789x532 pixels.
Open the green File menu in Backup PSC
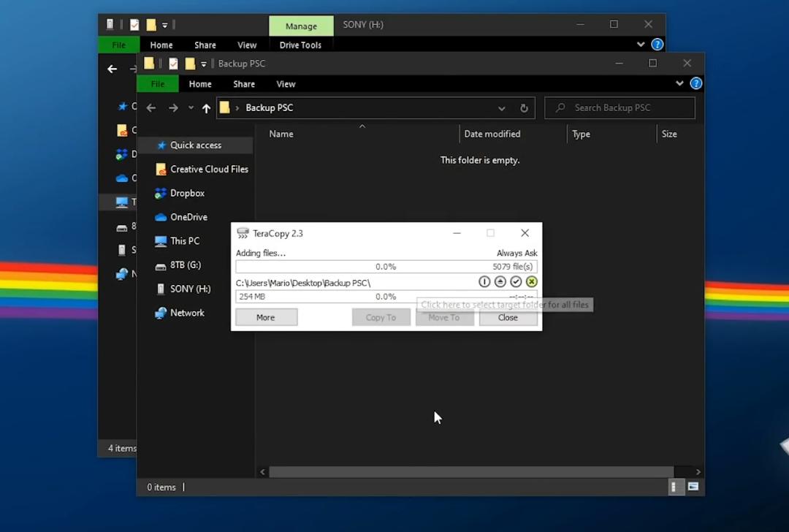coord(157,84)
